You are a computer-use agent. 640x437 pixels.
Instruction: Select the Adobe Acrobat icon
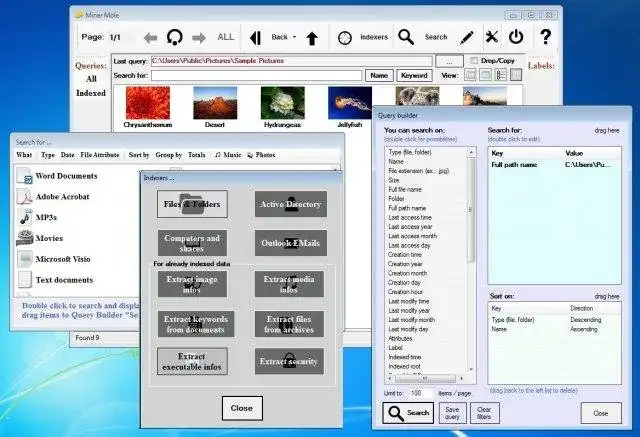[x=24, y=197]
